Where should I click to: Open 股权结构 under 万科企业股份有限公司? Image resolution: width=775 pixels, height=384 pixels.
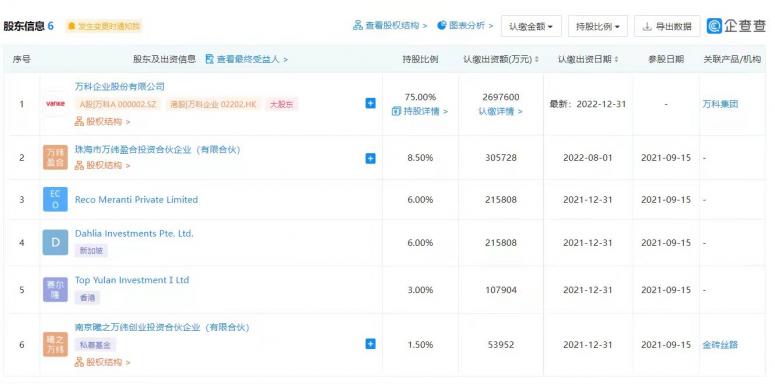pyautogui.click(x=102, y=122)
